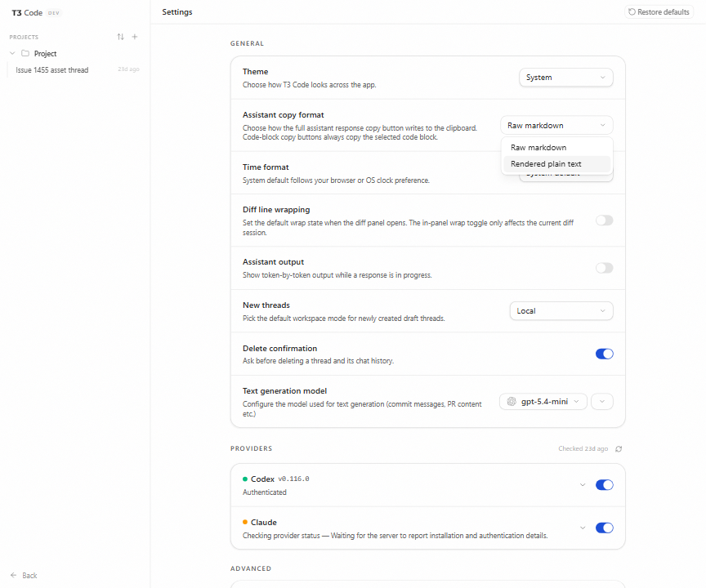Click orange status dot beside Claude
The width and height of the screenshot is (706, 588).
pos(245,522)
